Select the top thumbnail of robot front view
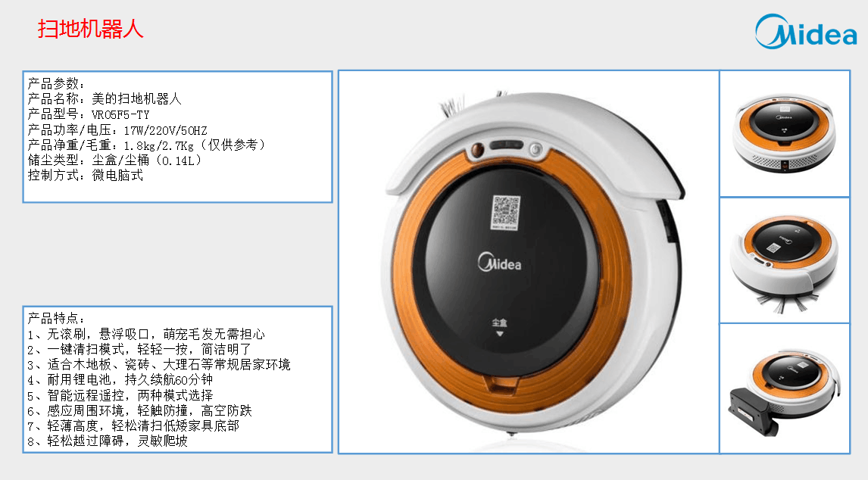The image size is (868, 480). 785,133
